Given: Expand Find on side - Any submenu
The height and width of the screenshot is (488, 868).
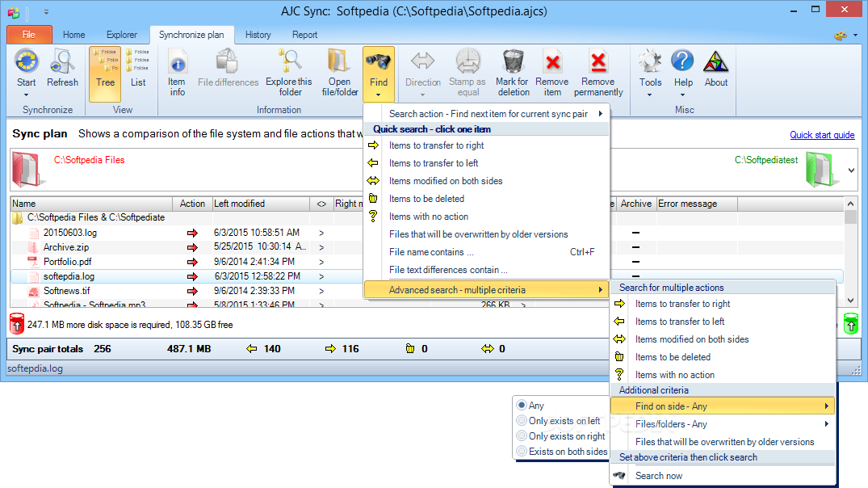Looking at the screenshot, I should pos(723,406).
